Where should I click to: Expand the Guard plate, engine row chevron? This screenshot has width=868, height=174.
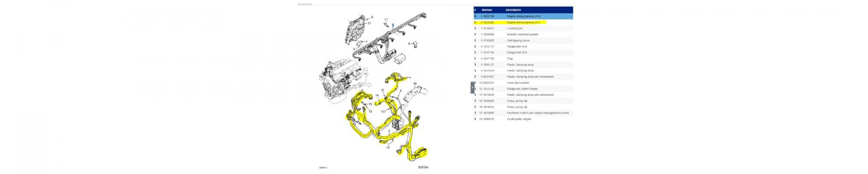475,119
